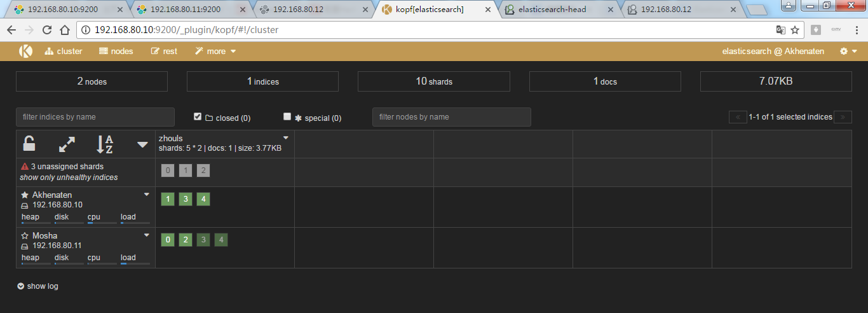The image size is (868, 313).
Task: Open the cluster actions caret dropdown
Action: 143,145
